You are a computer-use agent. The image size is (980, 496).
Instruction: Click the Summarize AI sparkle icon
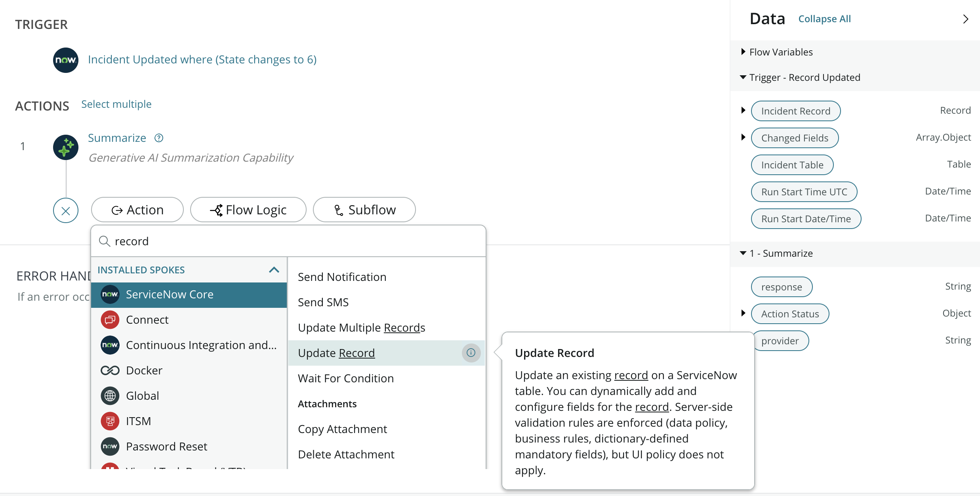66,147
